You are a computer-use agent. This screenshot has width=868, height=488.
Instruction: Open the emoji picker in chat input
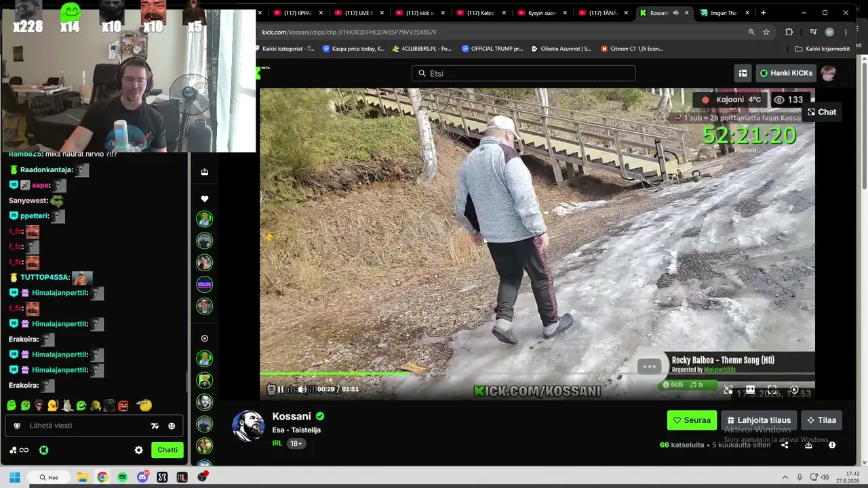172,426
